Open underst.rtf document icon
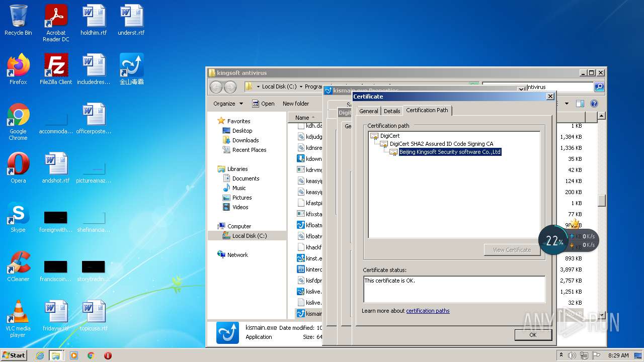The image size is (644, 362). 131,20
